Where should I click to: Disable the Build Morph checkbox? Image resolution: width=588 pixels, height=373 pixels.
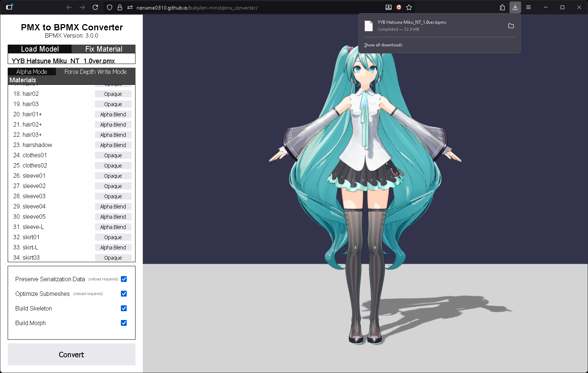[x=124, y=323]
